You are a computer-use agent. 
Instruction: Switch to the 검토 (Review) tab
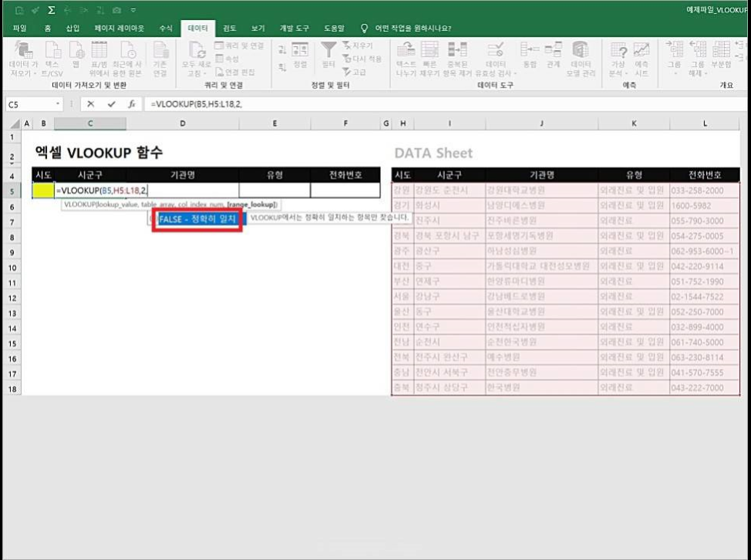(230, 29)
